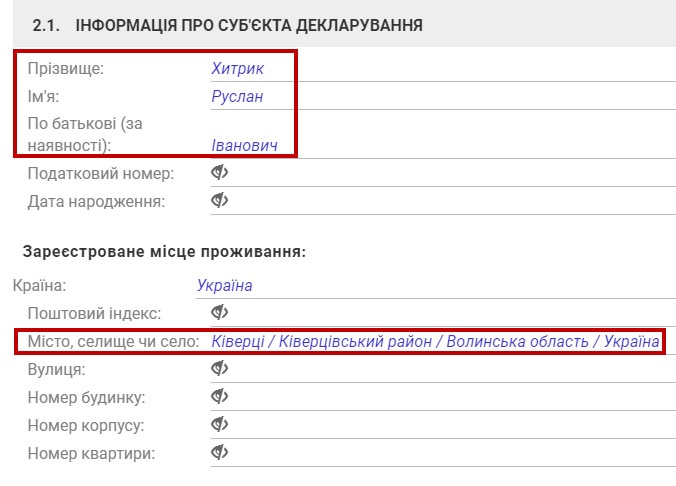The width and height of the screenshot is (676, 486).
Task: Click the Податковий номер label text
Action: pos(101,173)
